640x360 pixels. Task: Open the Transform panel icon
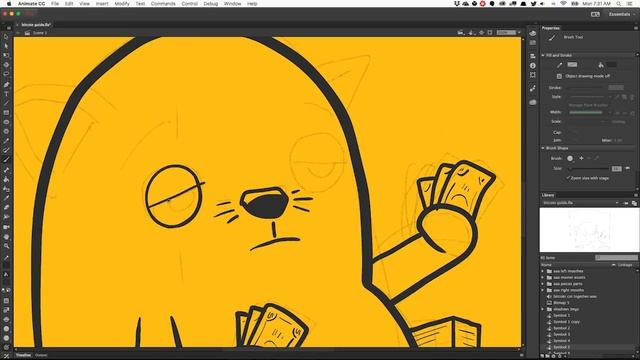pos(533,75)
